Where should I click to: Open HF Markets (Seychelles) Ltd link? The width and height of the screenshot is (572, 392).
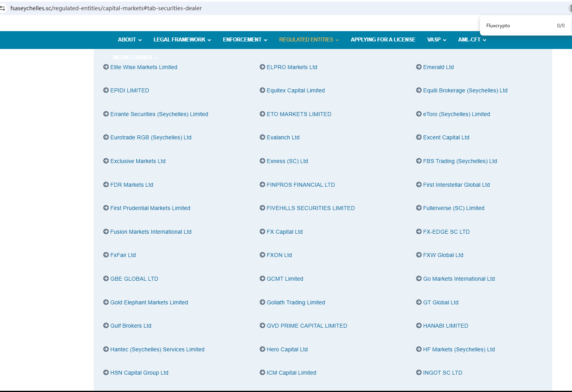pos(459,349)
